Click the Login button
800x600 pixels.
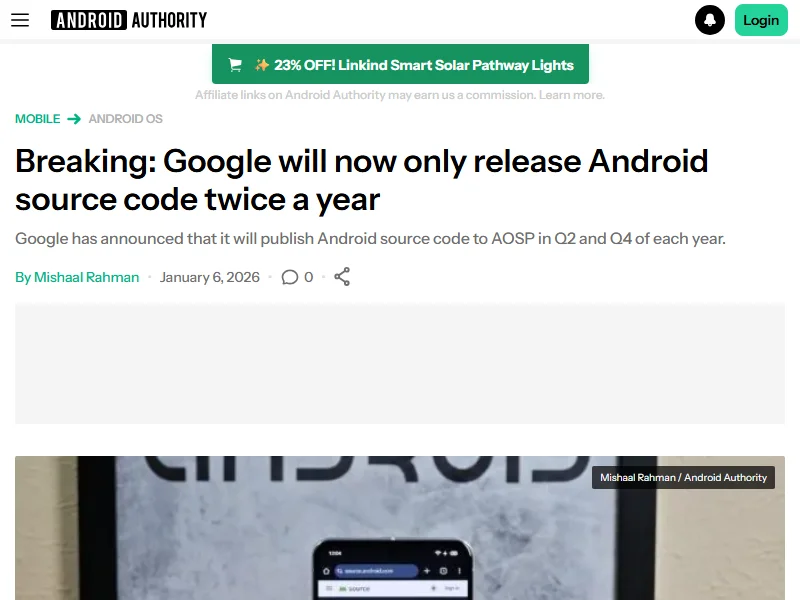(760, 20)
